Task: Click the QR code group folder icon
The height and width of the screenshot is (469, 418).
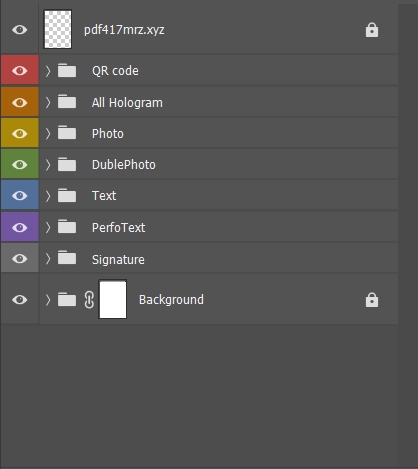Action: 67,70
